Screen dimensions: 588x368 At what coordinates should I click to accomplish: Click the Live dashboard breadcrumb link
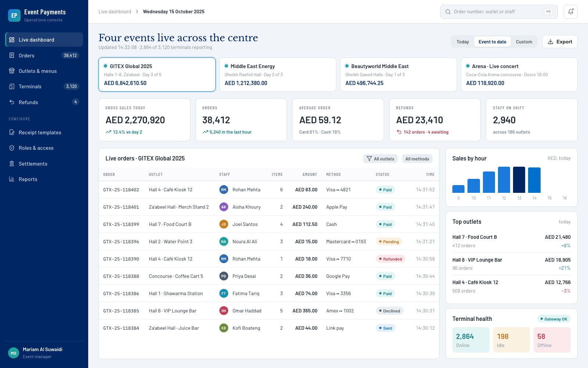tap(115, 12)
